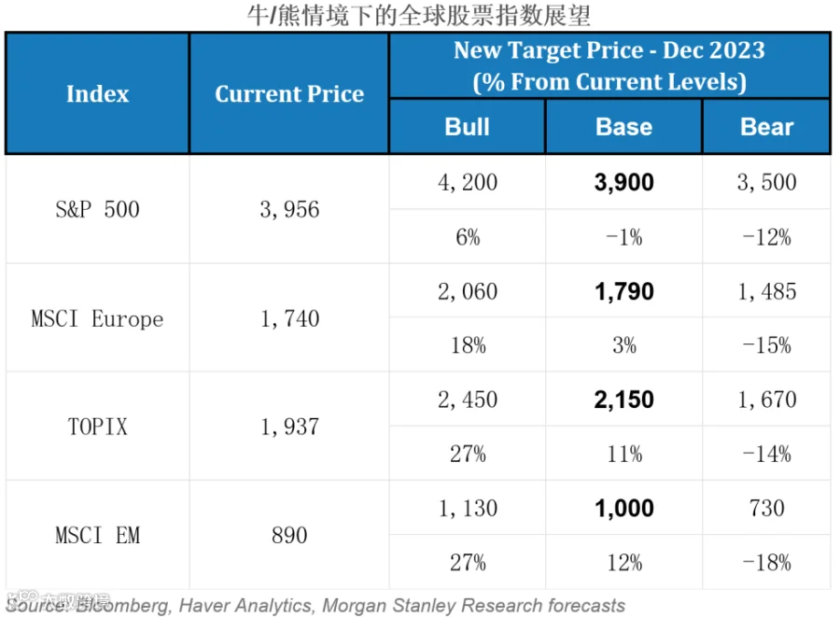Screen dimensions: 840x617
Task: Select MSCI Europe bull target 2,060
Action: (x=467, y=291)
